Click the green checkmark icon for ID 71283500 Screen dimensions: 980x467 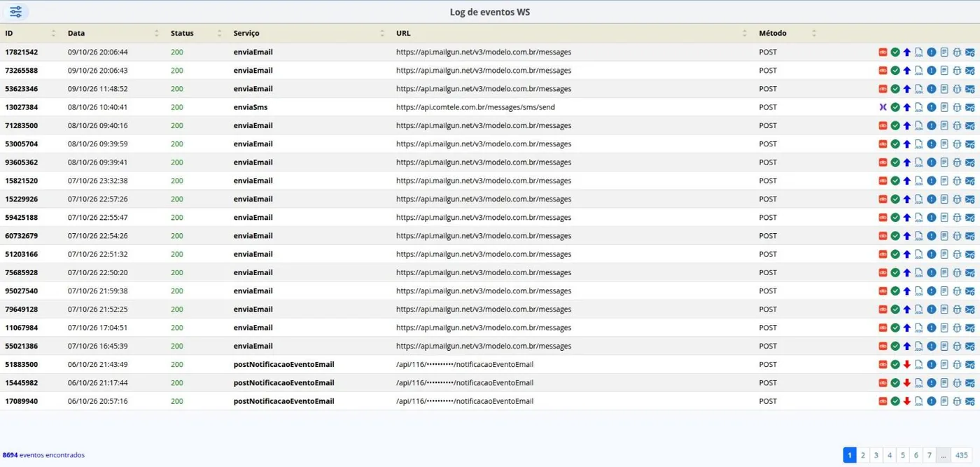point(895,126)
